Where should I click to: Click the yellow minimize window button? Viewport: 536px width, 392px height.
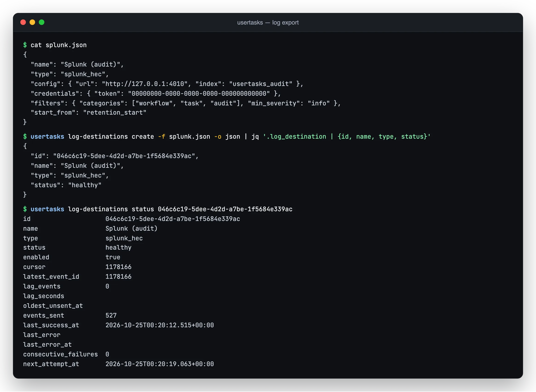click(x=32, y=22)
